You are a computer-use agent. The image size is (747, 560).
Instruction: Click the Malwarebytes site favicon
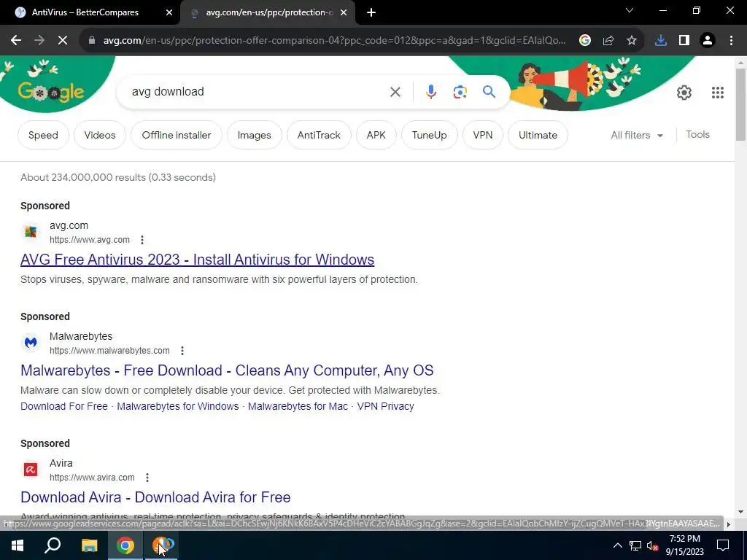click(31, 343)
